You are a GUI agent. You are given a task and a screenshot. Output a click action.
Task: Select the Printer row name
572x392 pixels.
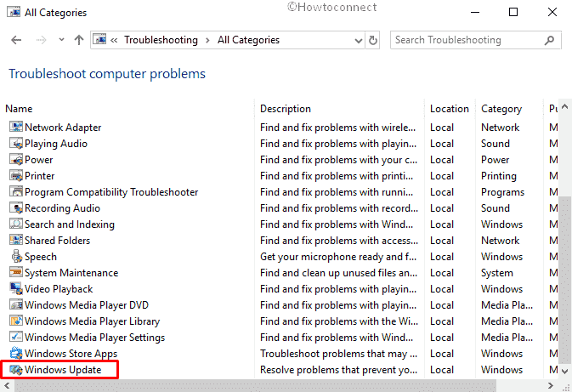click(39, 176)
